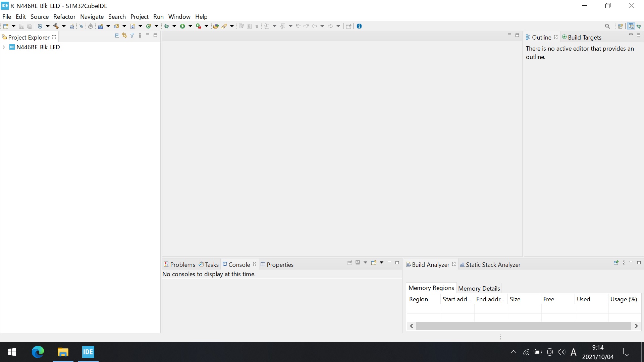Click the Static Stack Analyzer tab icon
This screenshot has height=362, width=644.
463,264
